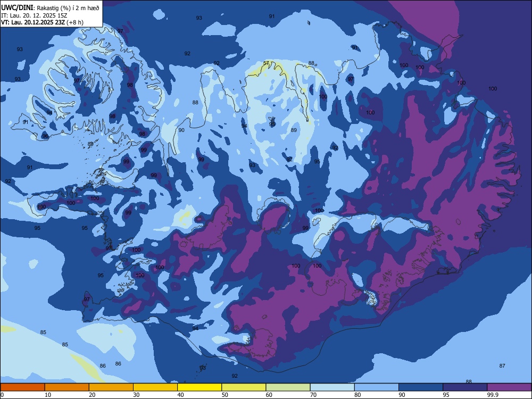Image resolution: width=532 pixels, height=399 pixels.
Task: Click the bright yellow 40–50 legend swatch
Action: 199,387
